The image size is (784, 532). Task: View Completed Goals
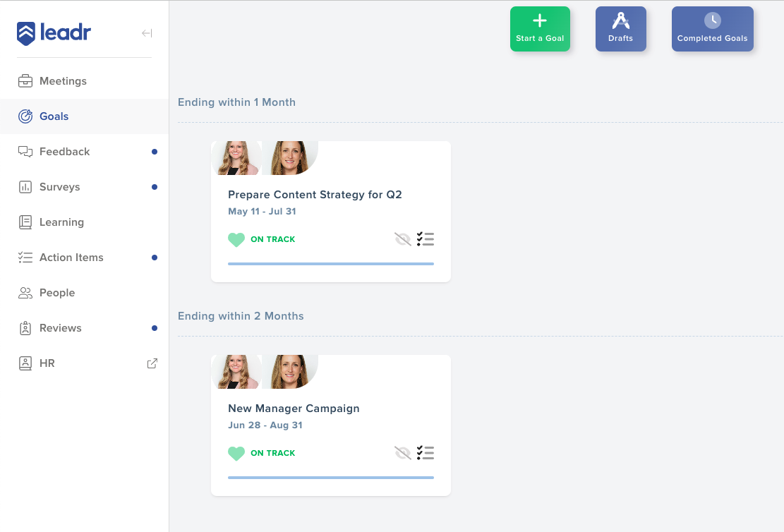pos(712,29)
